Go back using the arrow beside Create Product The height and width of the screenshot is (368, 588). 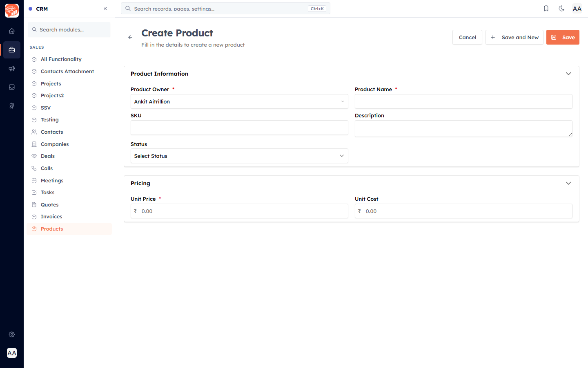pos(130,37)
